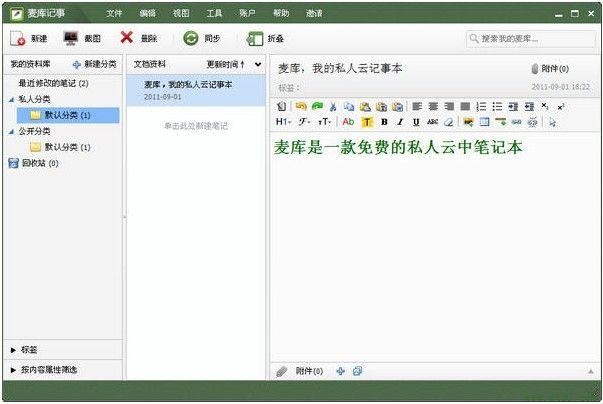This screenshot has width=603, height=404.
Task: Open the 工具 menu
Action: [214, 13]
